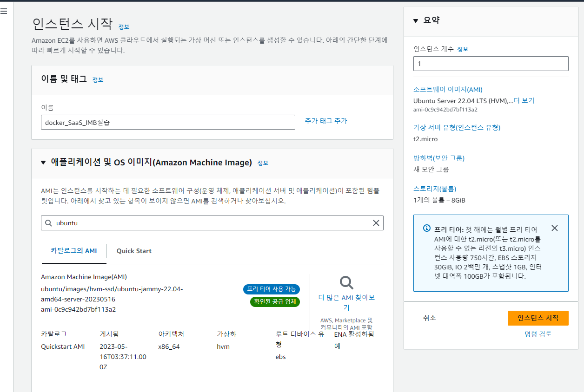Screen dimensions: 584x392
Task: Focus the instance name input field
Action: pos(168,122)
